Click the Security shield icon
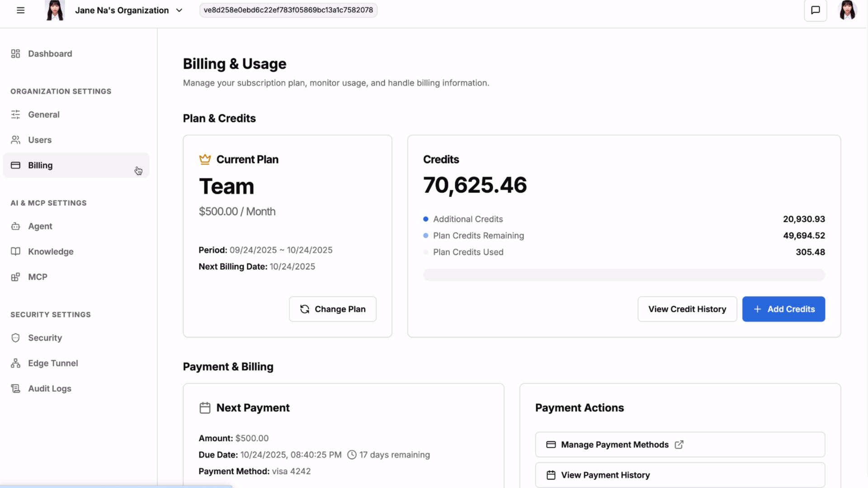 pos(15,338)
